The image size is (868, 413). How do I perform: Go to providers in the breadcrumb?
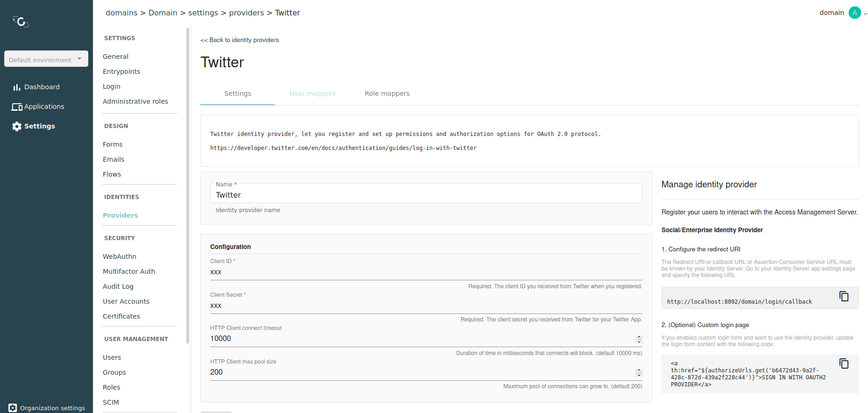click(246, 13)
